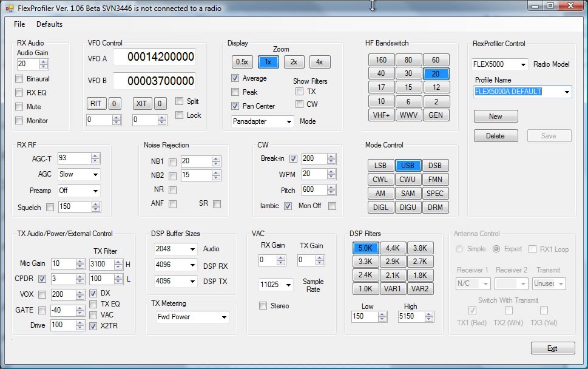Open the VAC Sample Rate dropdown
Screen dimensions: 588x369
(x=288, y=285)
